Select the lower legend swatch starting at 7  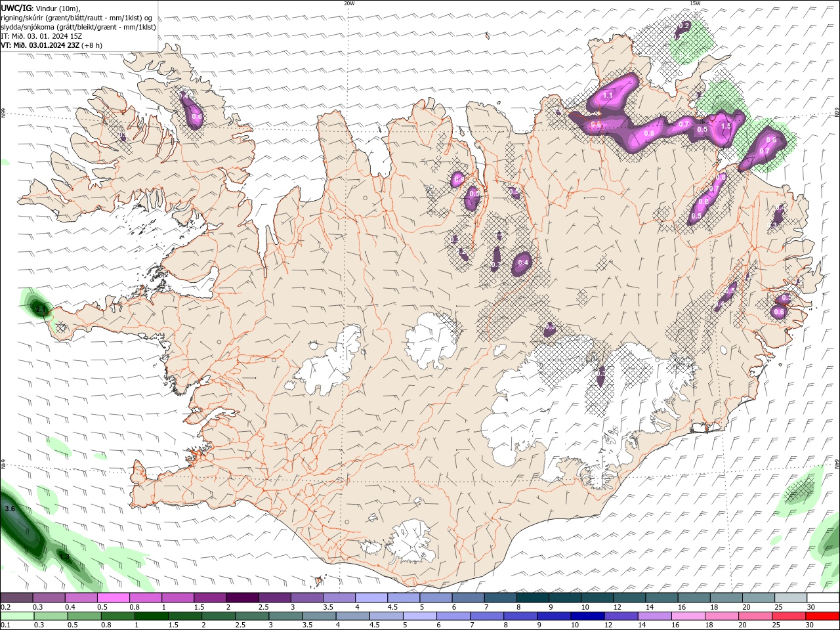(x=486, y=616)
